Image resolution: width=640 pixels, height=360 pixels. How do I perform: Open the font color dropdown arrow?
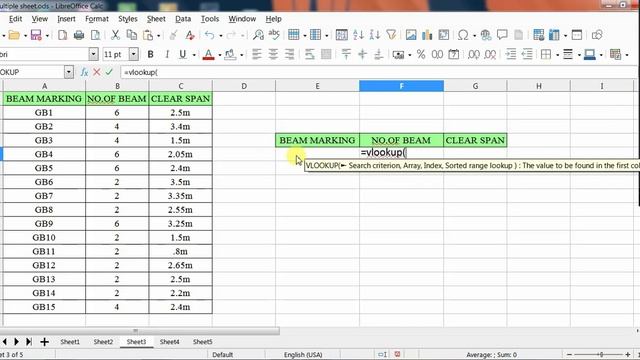[x=220, y=55]
